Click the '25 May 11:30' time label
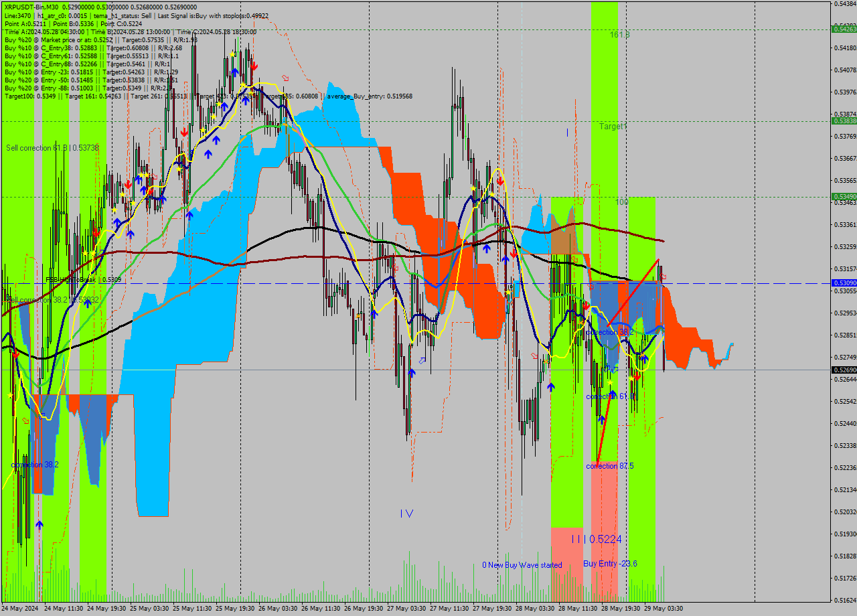The image size is (857, 616). 192,609
